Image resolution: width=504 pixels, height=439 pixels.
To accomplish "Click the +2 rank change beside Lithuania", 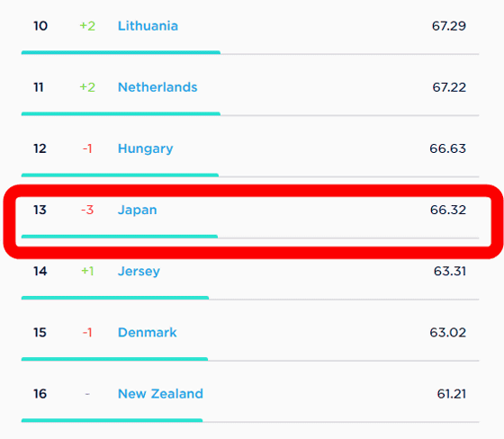I will click(87, 26).
